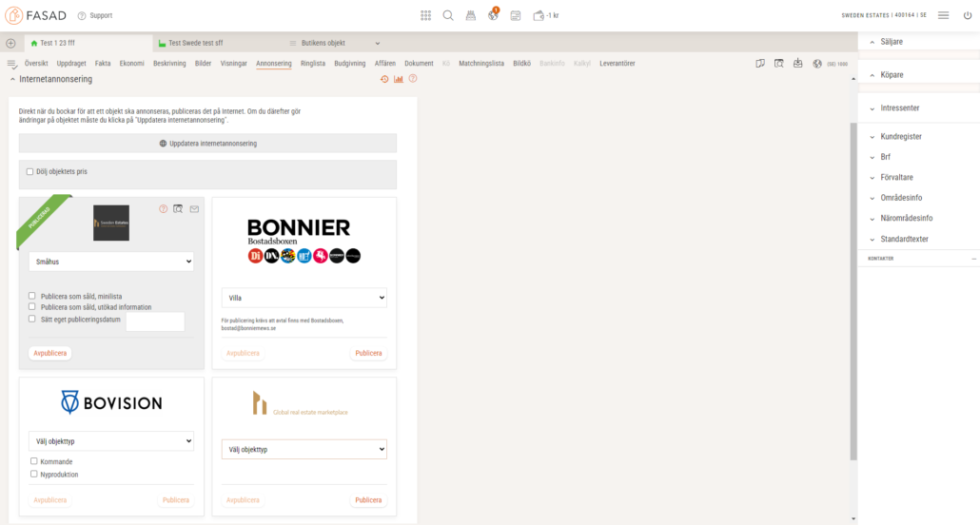This screenshot has height=525, width=980.
Task: Open the calendar icon in header
Action: coord(516,15)
